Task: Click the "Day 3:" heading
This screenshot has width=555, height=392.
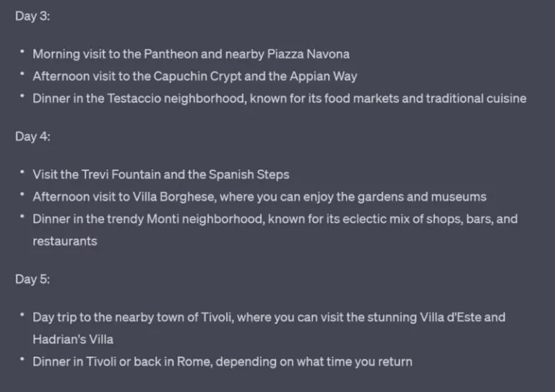Action: pos(33,16)
